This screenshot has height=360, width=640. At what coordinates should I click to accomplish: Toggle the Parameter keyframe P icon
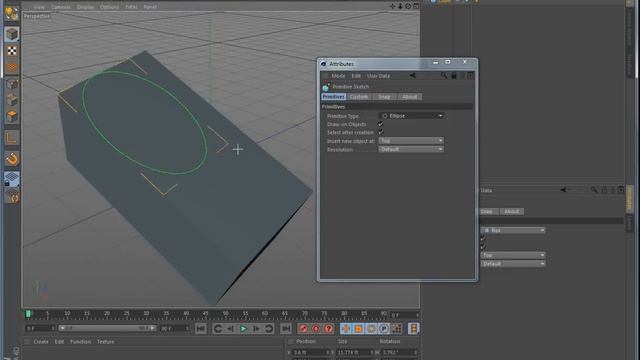click(384, 329)
